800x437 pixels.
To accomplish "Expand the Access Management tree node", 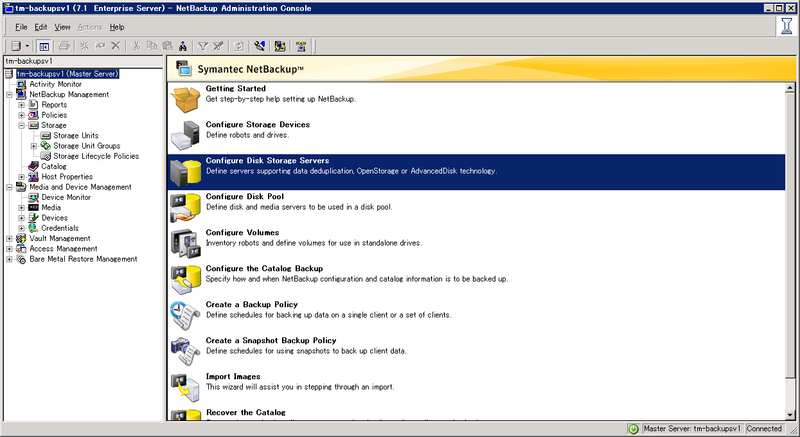I will (9, 249).
